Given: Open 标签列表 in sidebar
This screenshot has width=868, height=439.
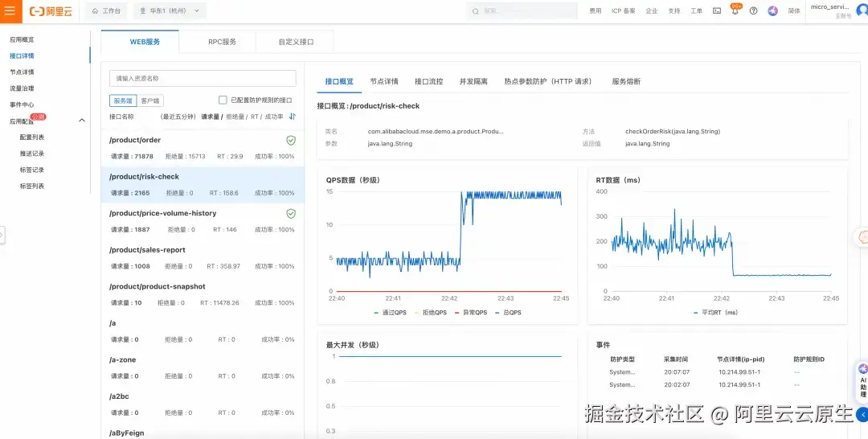Looking at the screenshot, I should click(32, 186).
